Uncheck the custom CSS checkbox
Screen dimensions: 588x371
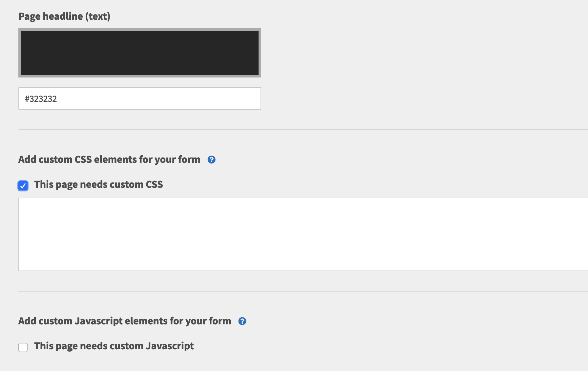point(23,185)
